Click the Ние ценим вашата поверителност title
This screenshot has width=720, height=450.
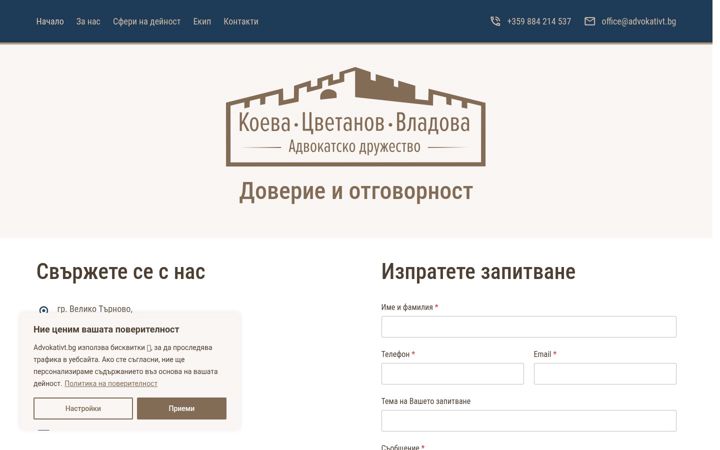[x=106, y=330]
